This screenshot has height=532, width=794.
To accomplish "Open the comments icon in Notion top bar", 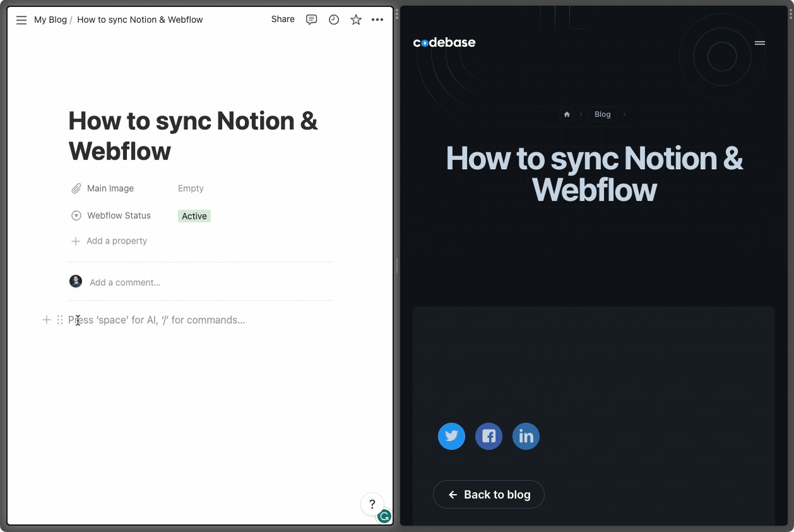I will (x=311, y=20).
